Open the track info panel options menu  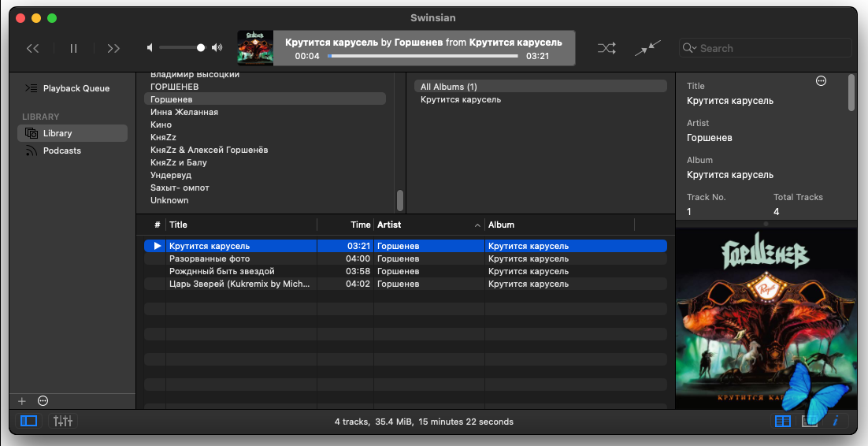pyautogui.click(x=821, y=81)
